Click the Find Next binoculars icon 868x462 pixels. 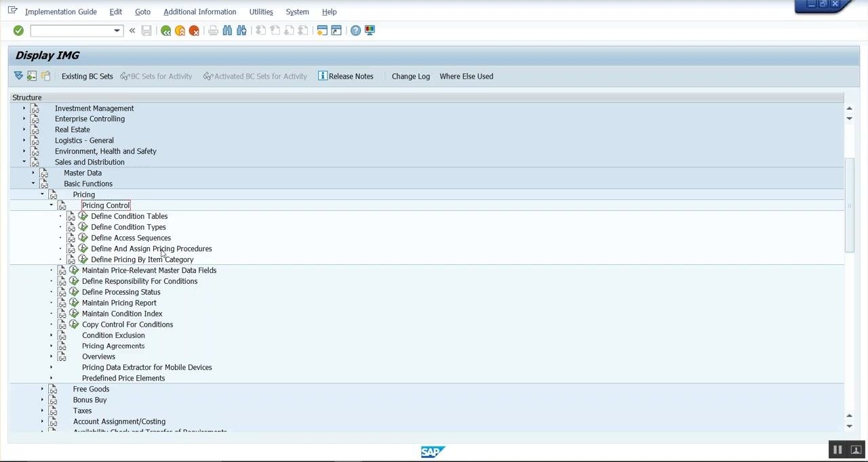[241, 30]
